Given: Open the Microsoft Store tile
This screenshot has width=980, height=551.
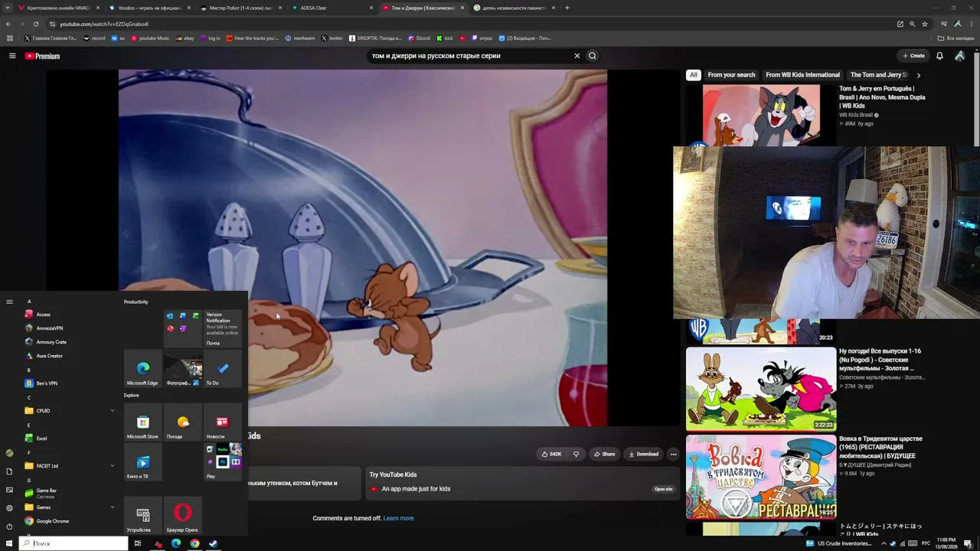Looking at the screenshot, I should [142, 422].
